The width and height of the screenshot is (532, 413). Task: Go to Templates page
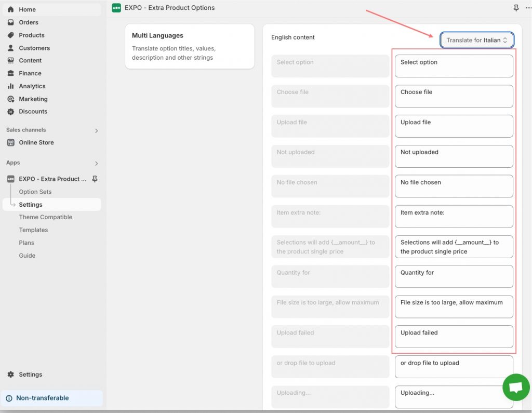pos(33,230)
